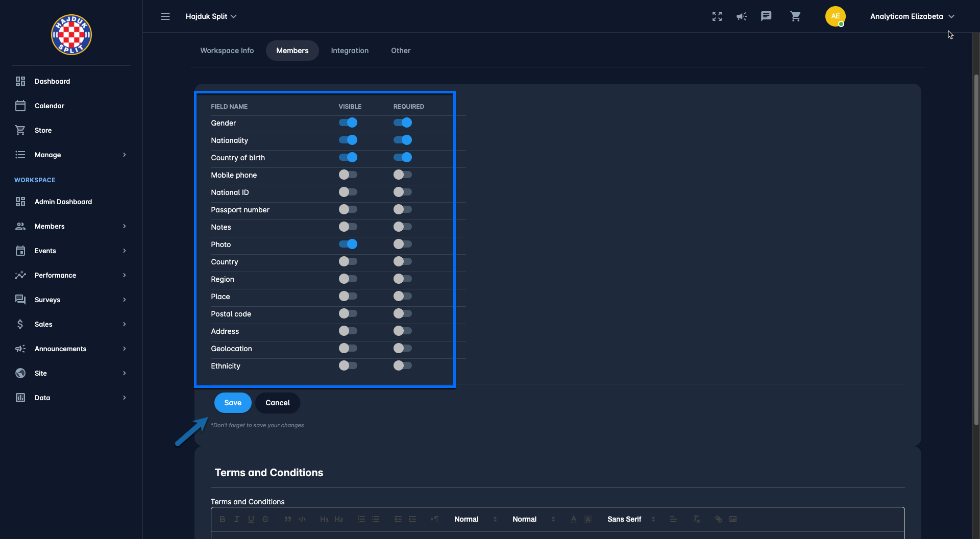980x539 pixels.
Task: Click the AE user avatar
Action: (835, 16)
